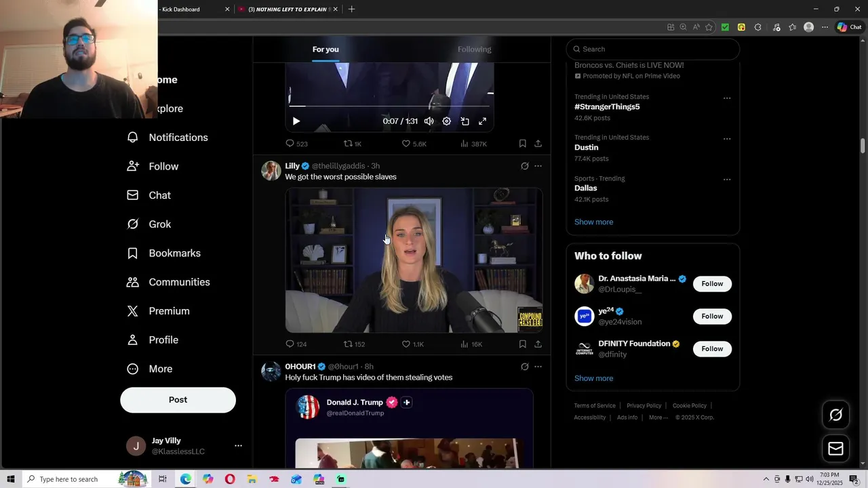Viewport: 868px width, 488px height.
Task: Reply to the post with 523 replies
Action: 296,144
